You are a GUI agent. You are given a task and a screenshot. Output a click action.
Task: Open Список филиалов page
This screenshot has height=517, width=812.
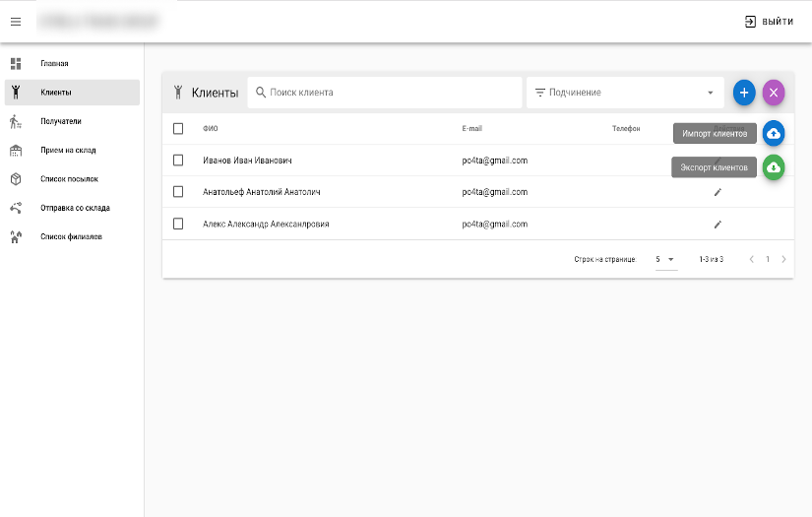[x=72, y=236]
